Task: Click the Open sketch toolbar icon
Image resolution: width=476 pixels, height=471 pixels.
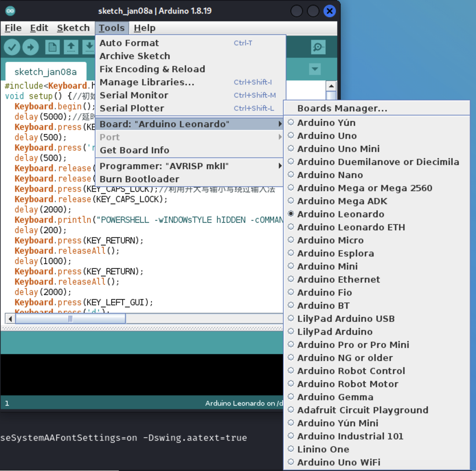Action: point(71,47)
